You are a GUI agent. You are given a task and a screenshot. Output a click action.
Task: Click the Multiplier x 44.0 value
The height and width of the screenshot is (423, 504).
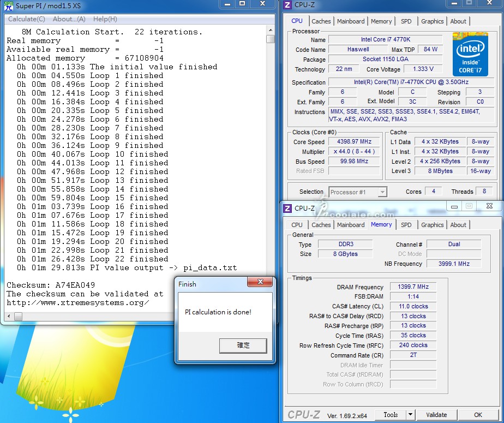[354, 152]
